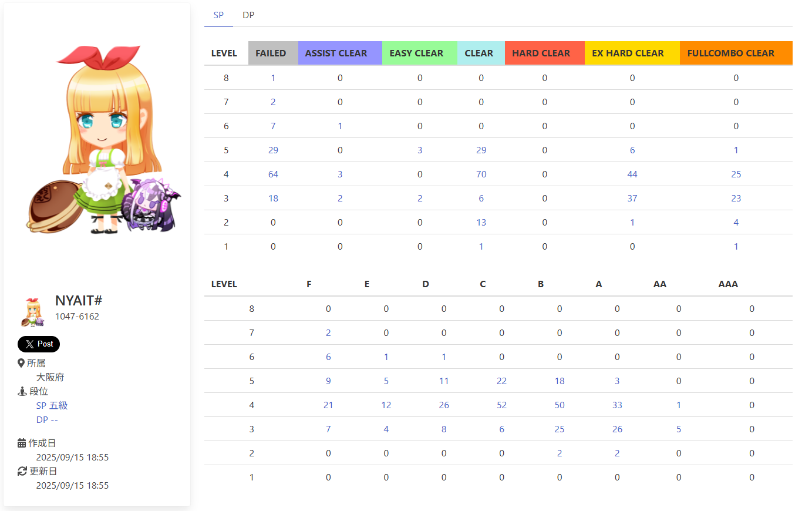Click the calendar icon beside 作成日
The image size is (812, 511).
(22, 443)
